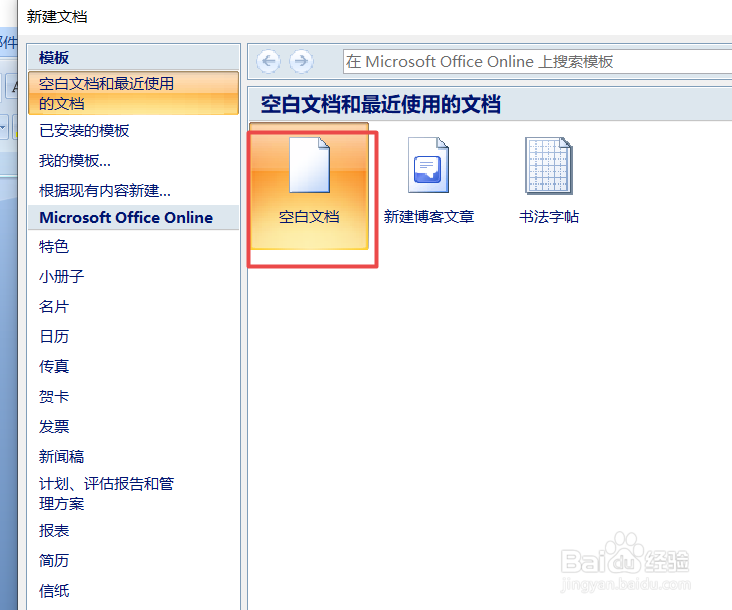This screenshot has width=732, height=610.
Task: Select 特色 under Microsoft Office Online
Action: 54,246
